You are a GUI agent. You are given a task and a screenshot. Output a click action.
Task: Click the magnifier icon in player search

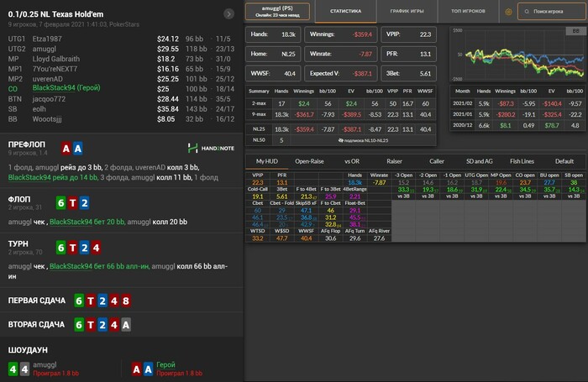click(527, 12)
